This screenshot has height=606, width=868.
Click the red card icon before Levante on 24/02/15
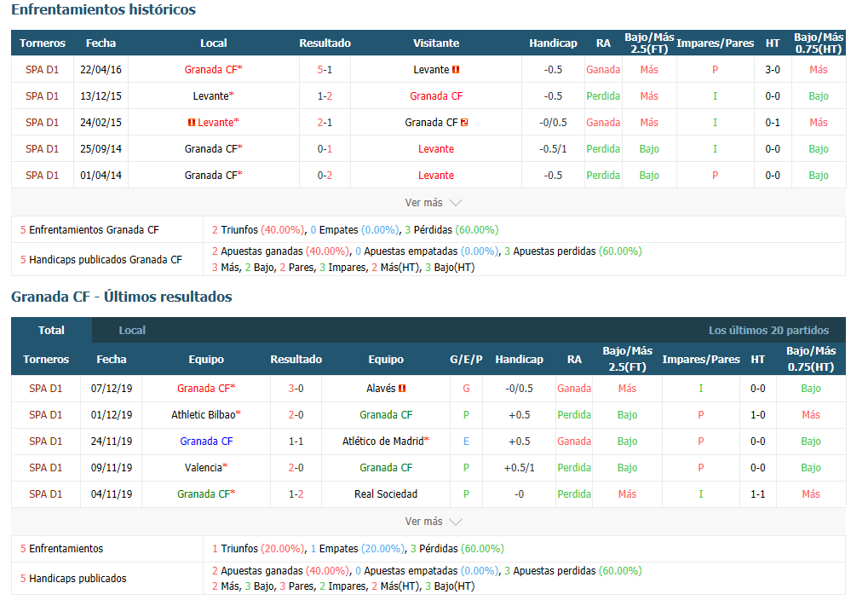[x=192, y=123]
